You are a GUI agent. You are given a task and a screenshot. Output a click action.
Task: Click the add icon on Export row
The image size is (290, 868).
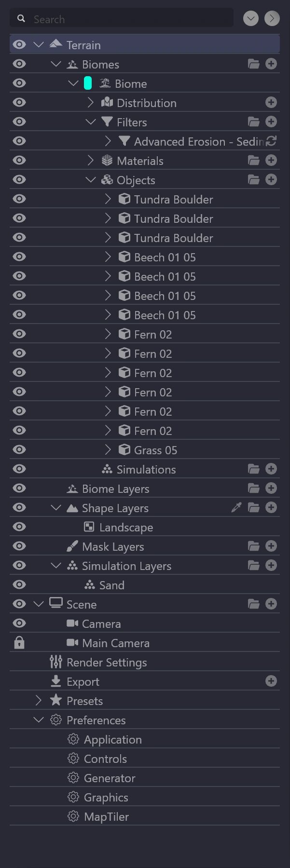[x=271, y=681]
